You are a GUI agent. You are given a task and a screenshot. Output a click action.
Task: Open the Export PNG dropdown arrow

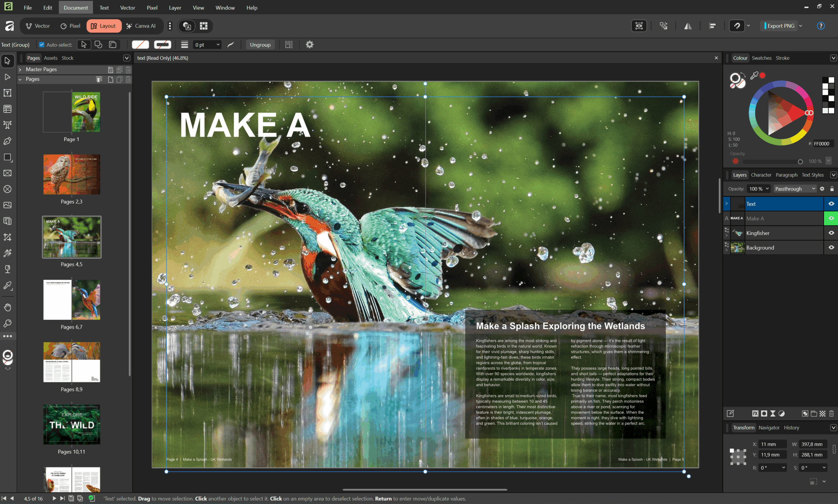(801, 26)
